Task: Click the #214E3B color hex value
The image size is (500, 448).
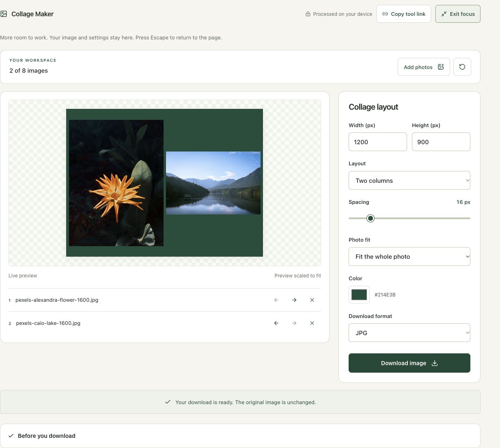Action: pos(385,295)
